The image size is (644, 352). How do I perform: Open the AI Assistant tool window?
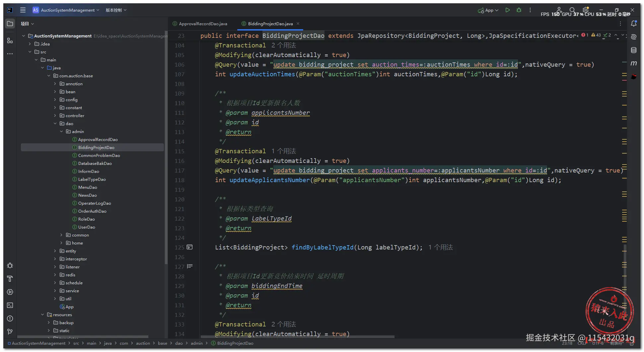tap(634, 37)
